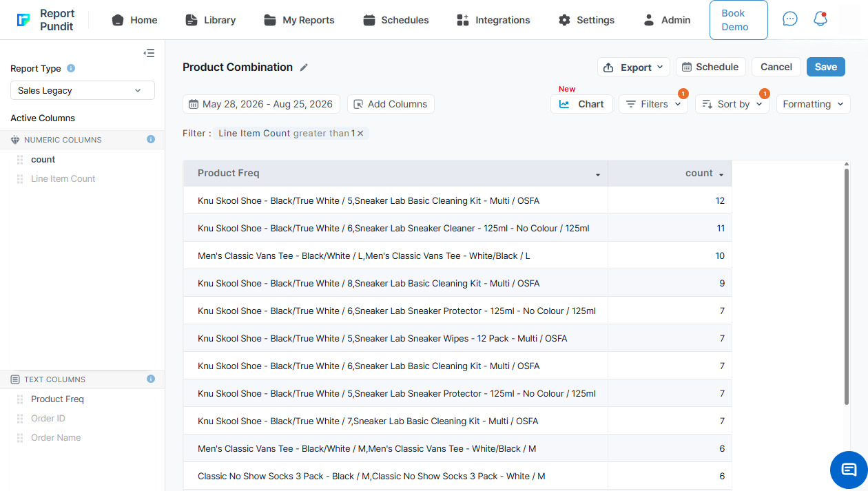Click count value 12

(720, 201)
